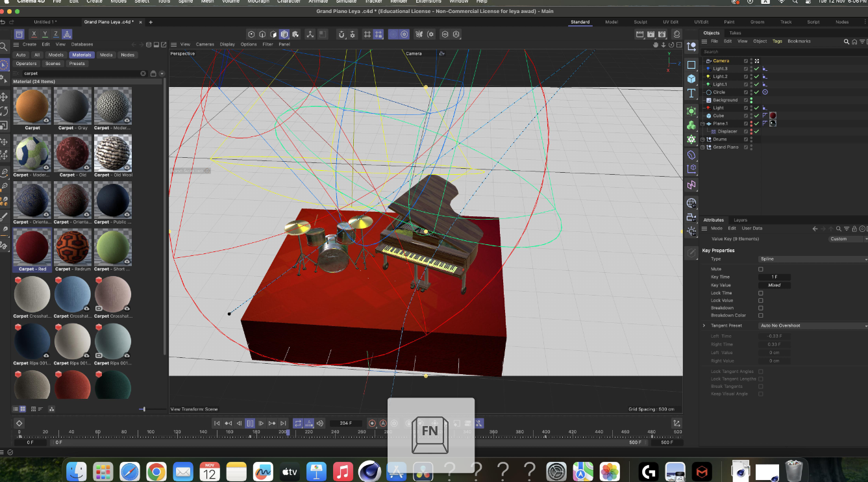Open the Tags menu in Object Manager
The image size is (868, 482).
point(777,41)
